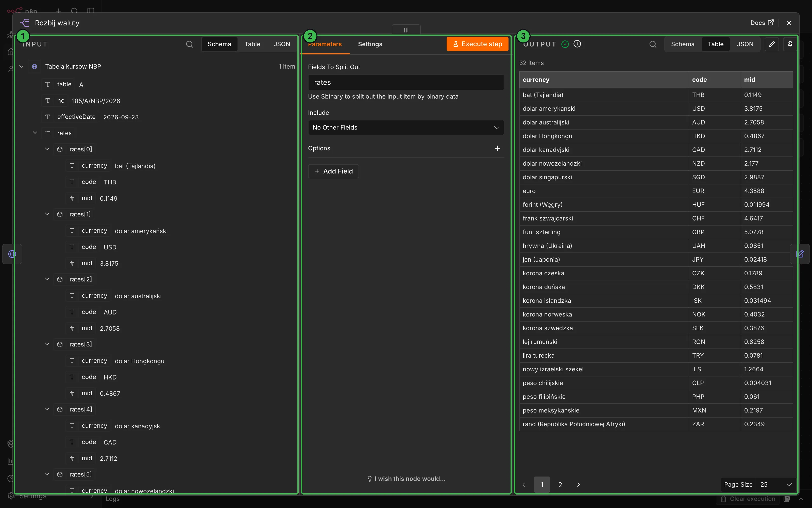This screenshot has height=508, width=812.
Task: Switch output view to Schema
Action: [x=683, y=44]
